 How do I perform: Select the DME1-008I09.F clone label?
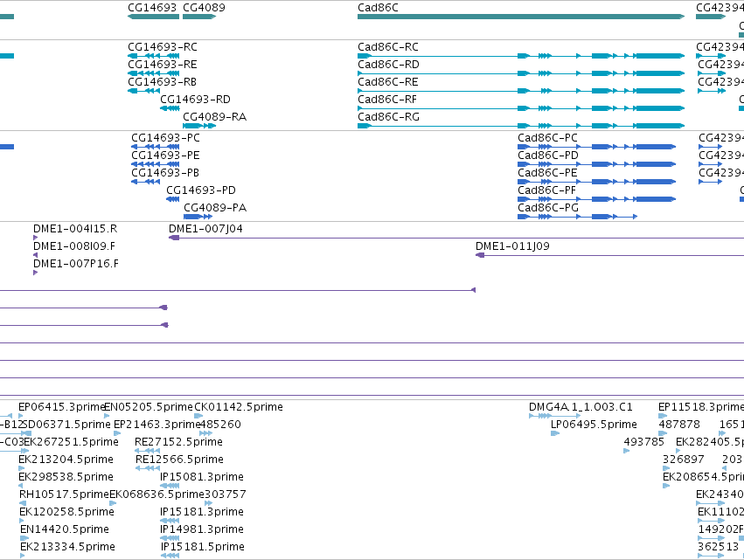pos(74,246)
